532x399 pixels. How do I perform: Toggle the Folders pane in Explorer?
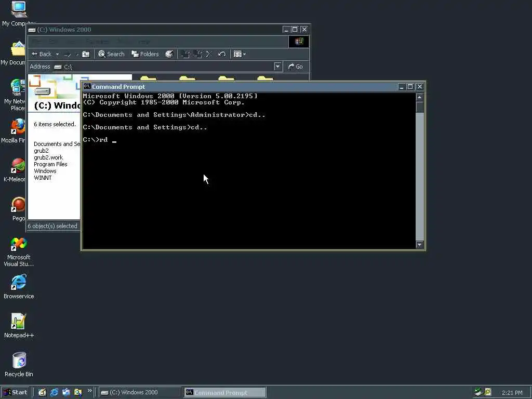point(145,54)
